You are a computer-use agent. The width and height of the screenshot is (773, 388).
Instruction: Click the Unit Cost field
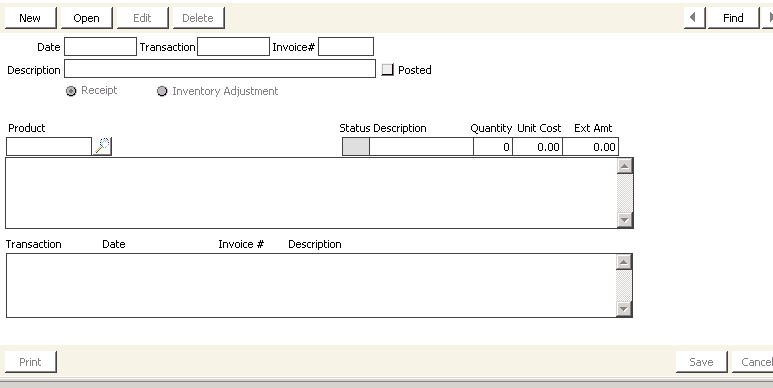(x=537, y=147)
